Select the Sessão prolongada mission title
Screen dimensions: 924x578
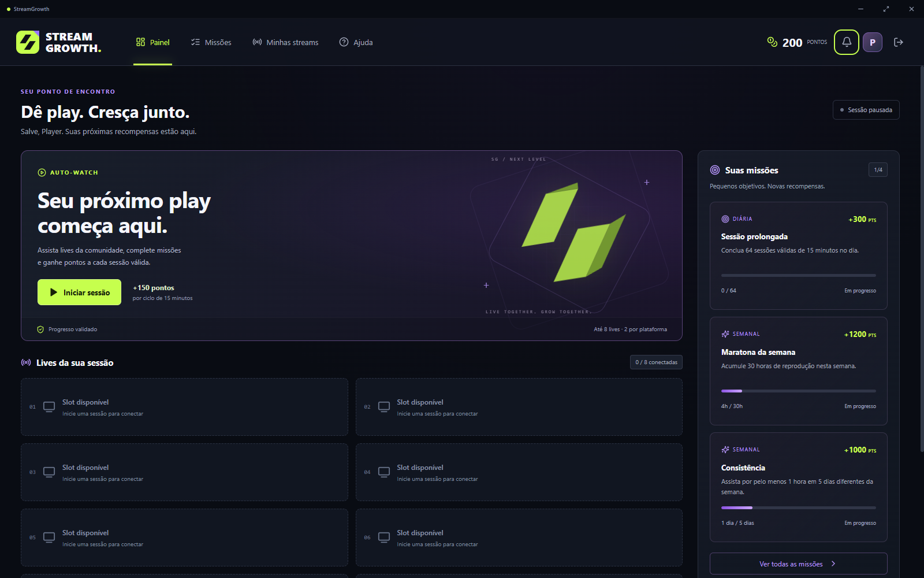coord(754,236)
